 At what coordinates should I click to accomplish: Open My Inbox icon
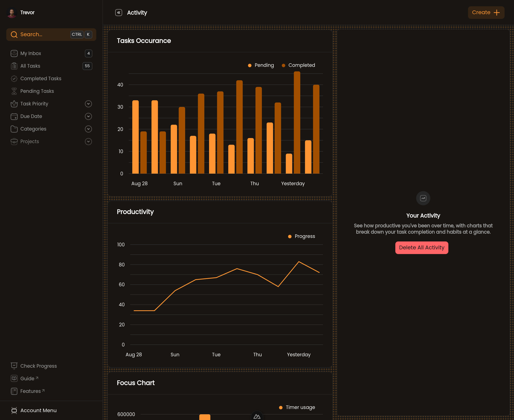pyautogui.click(x=14, y=53)
